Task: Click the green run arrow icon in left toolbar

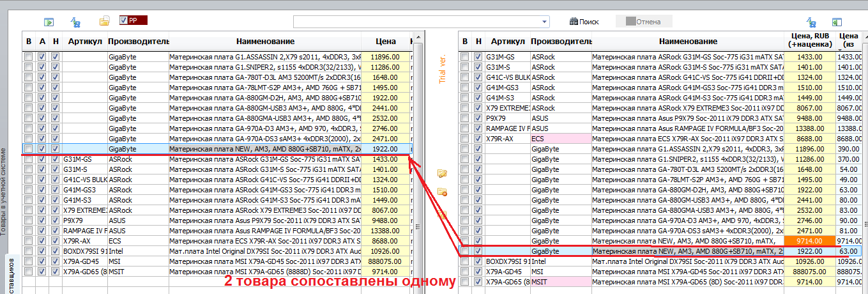Action: pyautogui.click(x=49, y=22)
